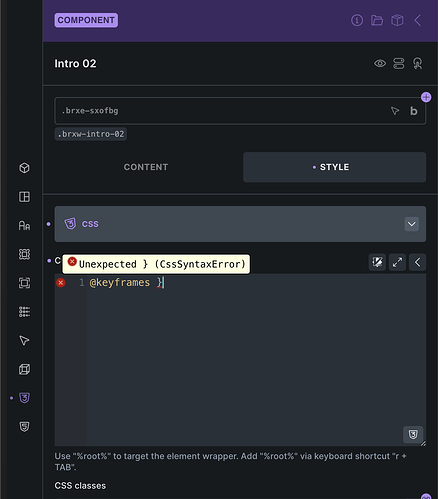Click the info icon in purple header
The height and width of the screenshot is (499, 438).
point(357,20)
